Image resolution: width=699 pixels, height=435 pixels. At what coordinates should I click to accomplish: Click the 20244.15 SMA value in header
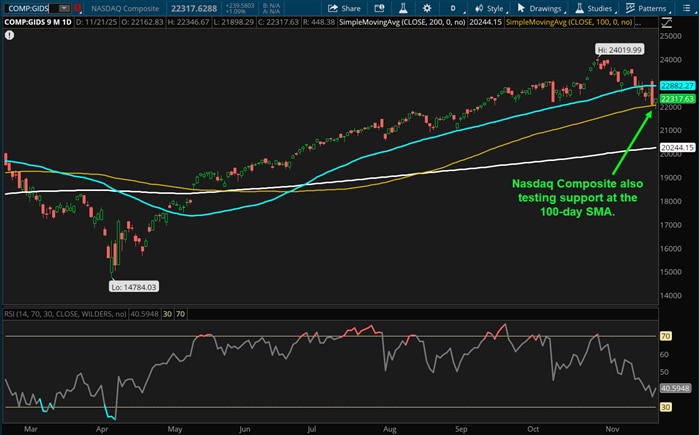pos(485,22)
